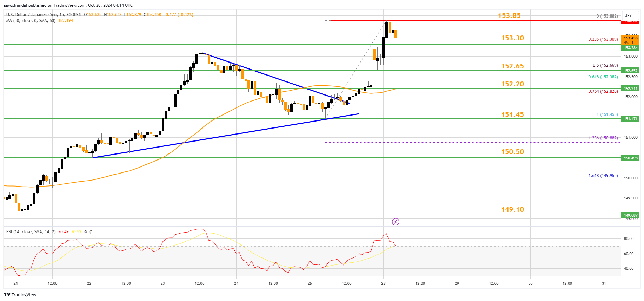Click the green 150.498 price axis tag

click(x=630, y=158)
